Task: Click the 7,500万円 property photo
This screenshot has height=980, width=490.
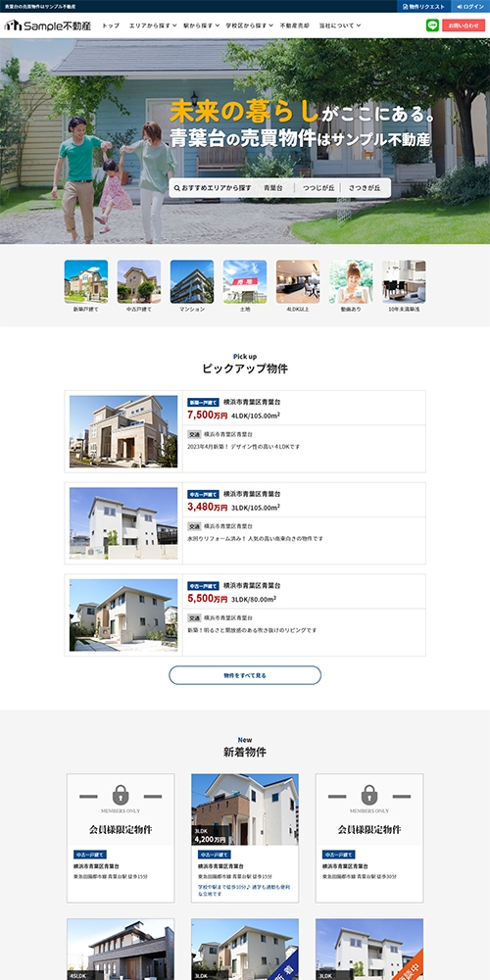Action: tap(123, 431)
